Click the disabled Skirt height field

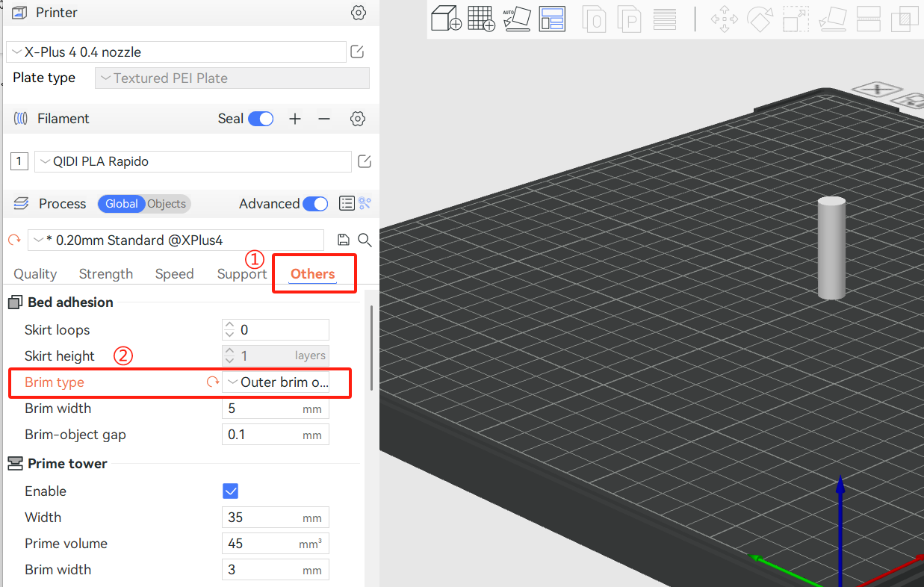coord(276,356)
